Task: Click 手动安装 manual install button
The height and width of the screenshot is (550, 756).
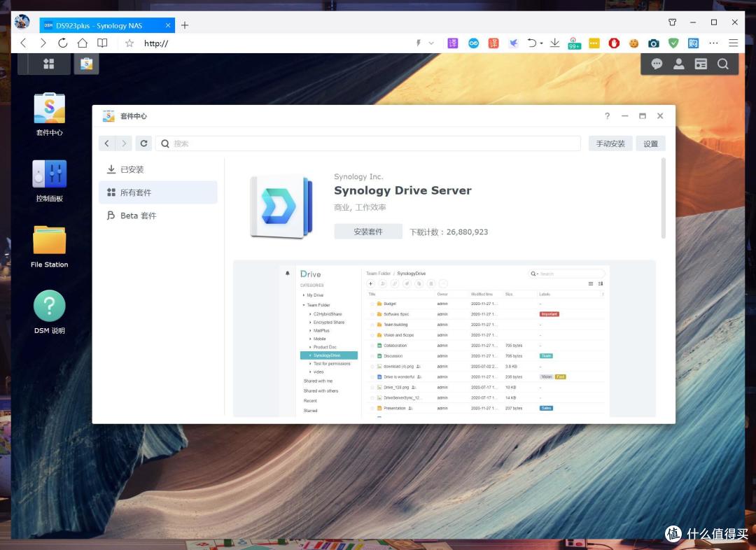Action: pyautogui.click(x=610, y=143)
